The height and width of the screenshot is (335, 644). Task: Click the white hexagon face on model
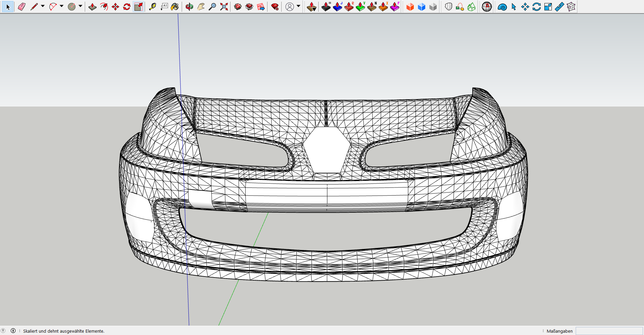(326, 150)
